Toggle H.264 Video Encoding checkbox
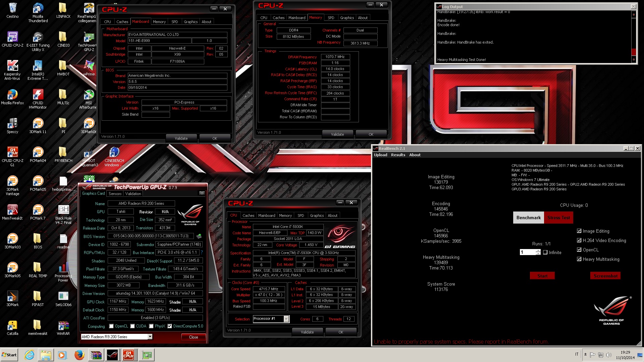The image size is (644, 362). point(579,240)
